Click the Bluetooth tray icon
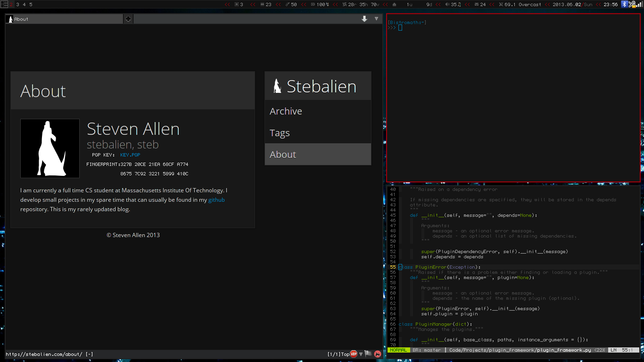Viewport: 644px width, 362px height. coord(625,4)
